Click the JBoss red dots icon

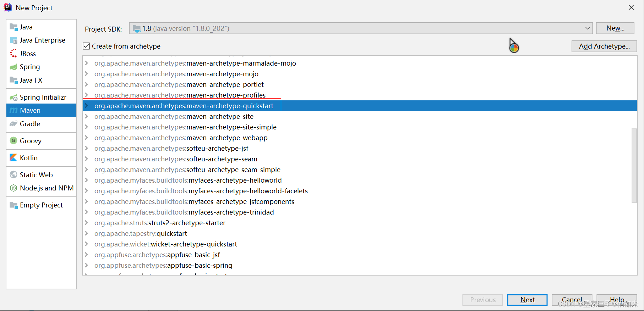13,54
